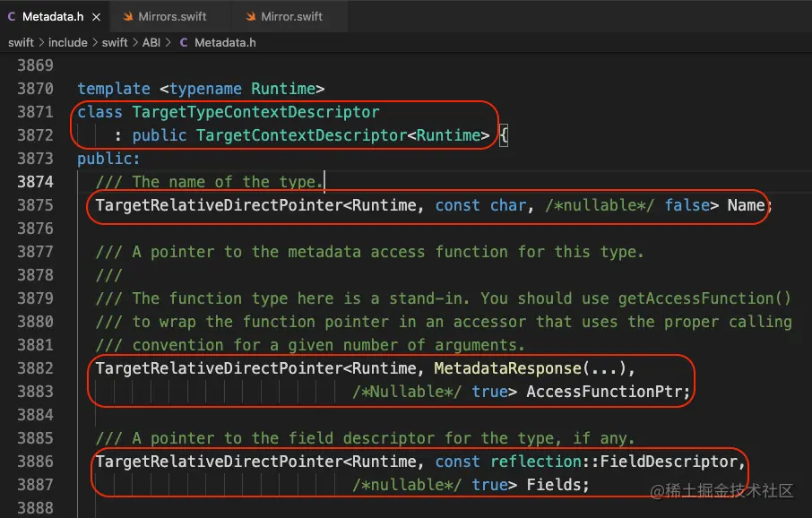The image size is (812, 518).
Task: Switch to the Metadata.h tab
Action: click(54, 16)
